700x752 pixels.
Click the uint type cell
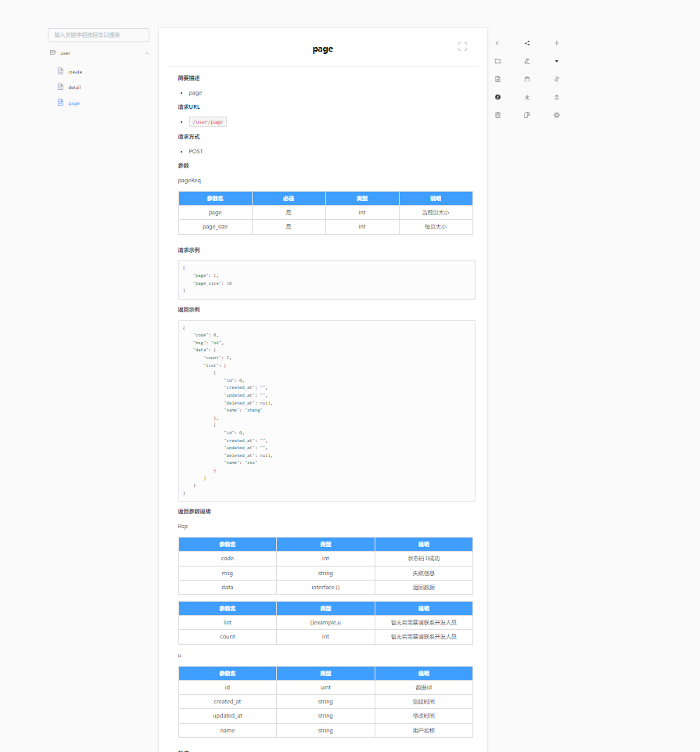325,688
